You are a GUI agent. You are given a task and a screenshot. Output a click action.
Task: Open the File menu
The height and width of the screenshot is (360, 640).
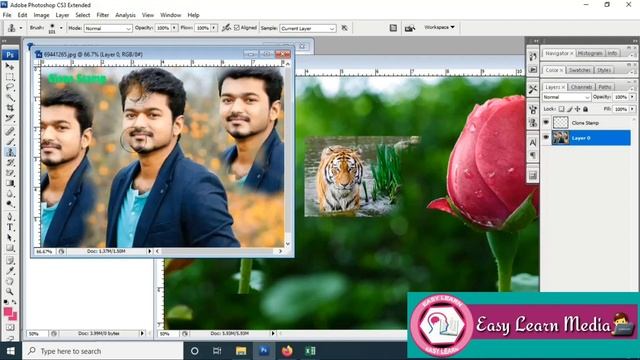[7, 15]
